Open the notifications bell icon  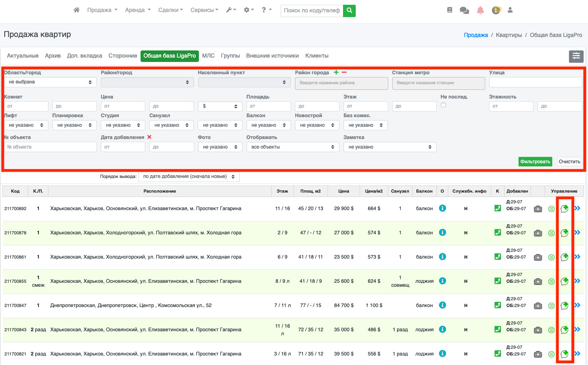[x=480, y=10]
